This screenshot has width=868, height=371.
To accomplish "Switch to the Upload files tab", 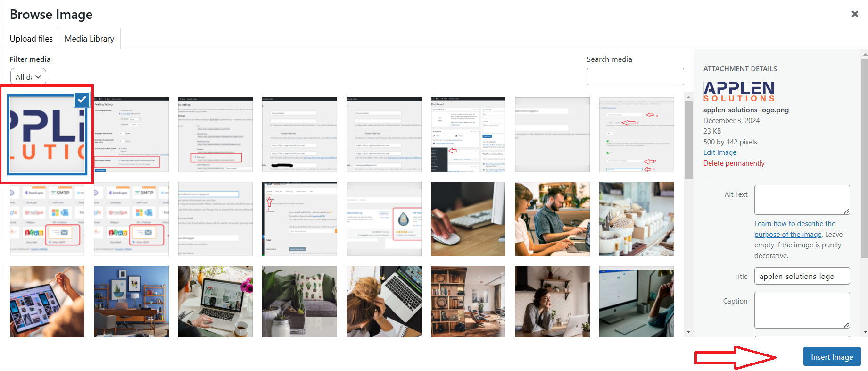I will coord(31,39).
